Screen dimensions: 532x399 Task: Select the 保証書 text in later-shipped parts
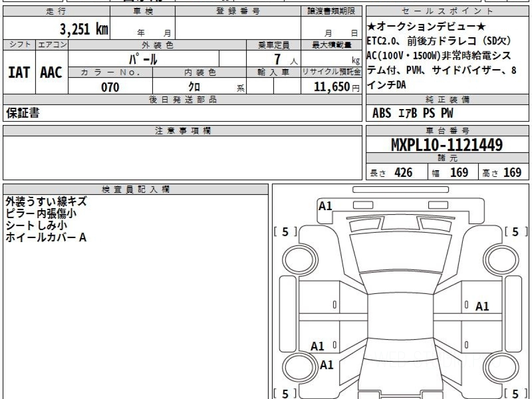(x=23, y=113)
